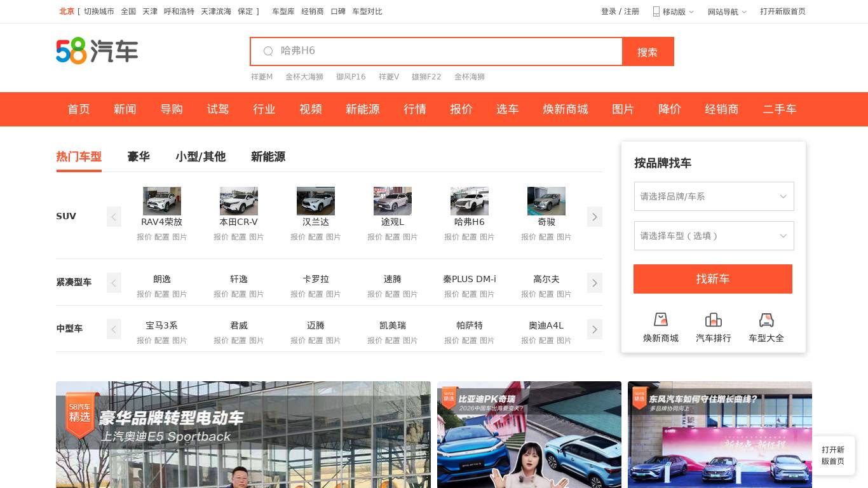Viewport: 868px width, 488px height.
Task: Open the 比亚迪PK奇瑞 video thumbnail
Action: point(529,435)
